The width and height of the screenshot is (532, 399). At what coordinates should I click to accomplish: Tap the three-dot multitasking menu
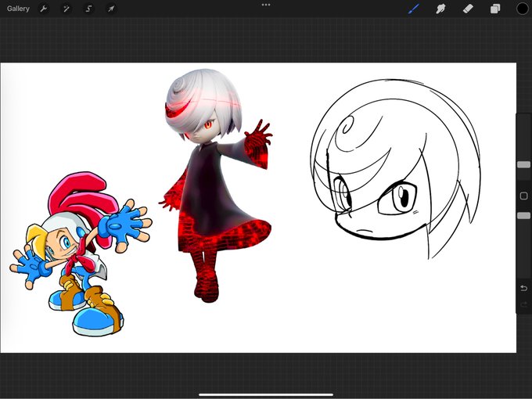[266, 5]
